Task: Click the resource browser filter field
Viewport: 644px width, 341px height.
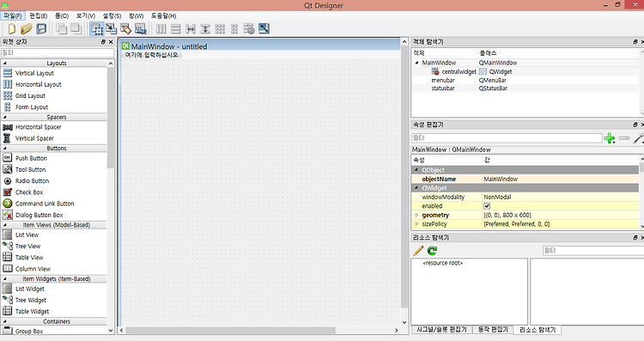Action: (x=593, y=250)
